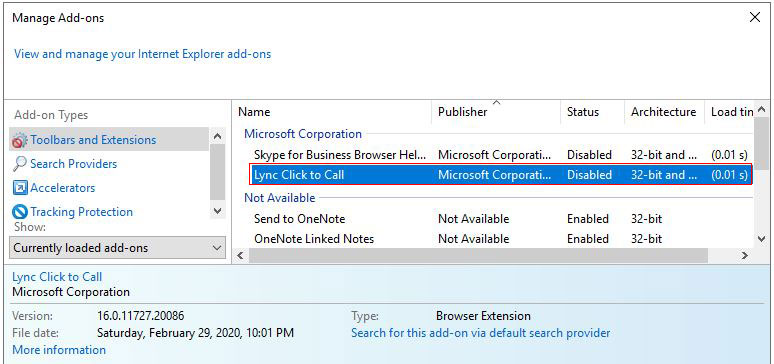774x364 pixels.
Task: Click Lync Click to Call title in details pane
Action: (x=57, y=277)
